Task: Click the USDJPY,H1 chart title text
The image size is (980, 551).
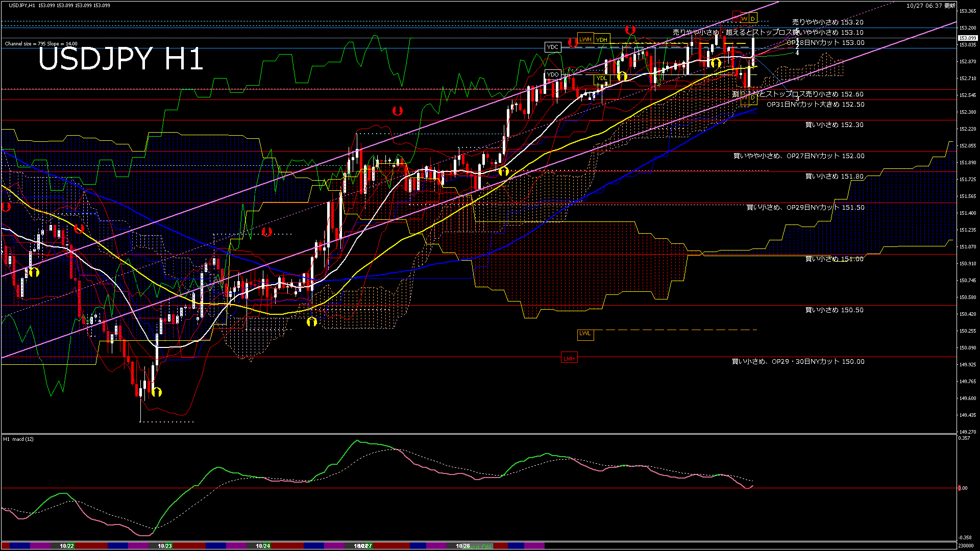Action: [x=22, y=5]
